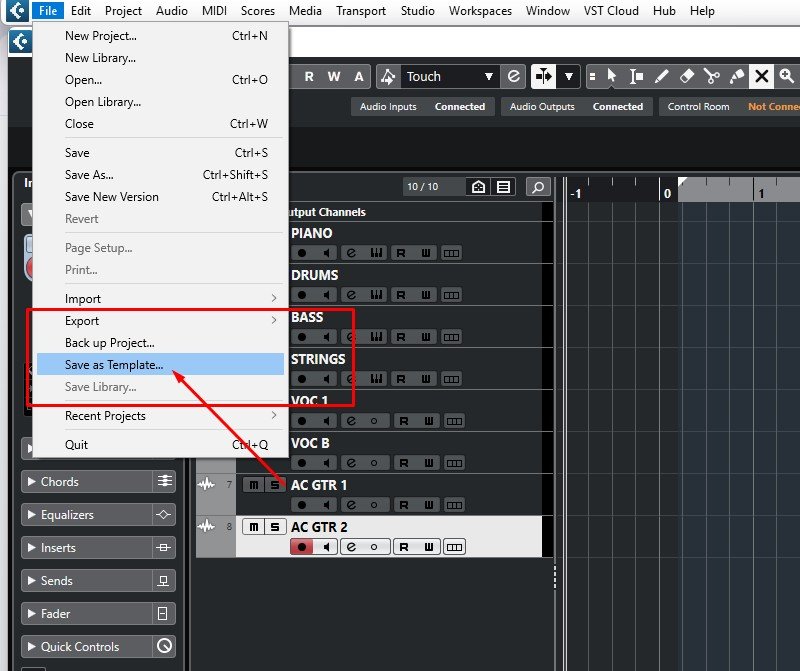The width and height of the screenshot is (800, 671).
Task: Open Recent Projects submenu
Action: 160,415
